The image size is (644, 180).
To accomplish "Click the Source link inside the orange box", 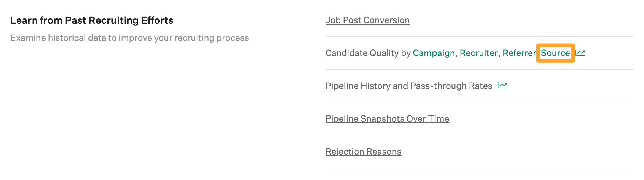I will pos(556,53).
